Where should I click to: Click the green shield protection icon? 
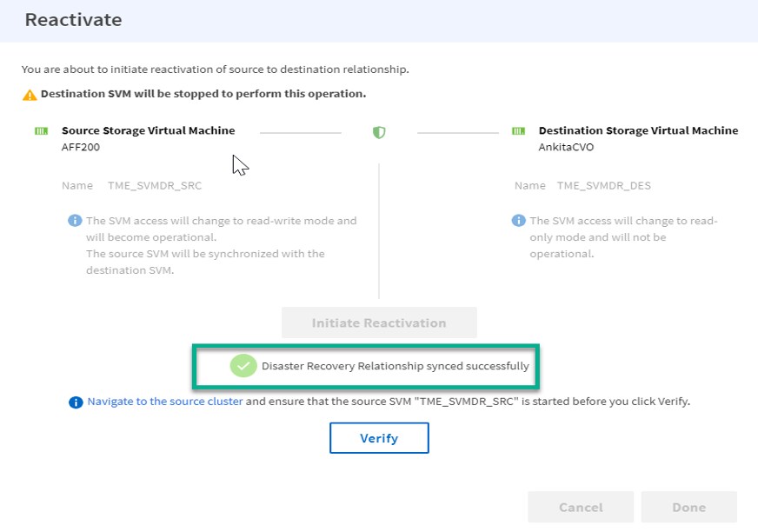click(379, 132)
